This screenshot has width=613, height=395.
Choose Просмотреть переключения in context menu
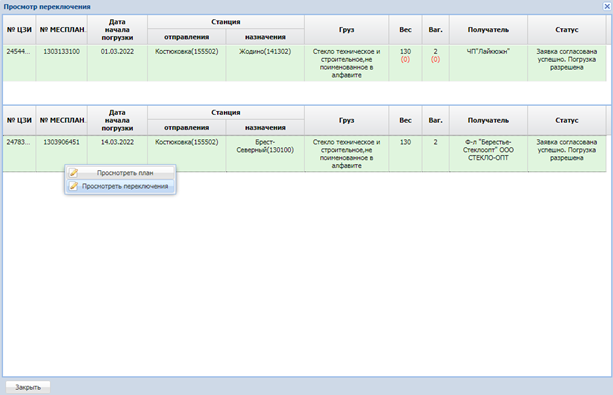pyautogui.click(x=120, y=186)
